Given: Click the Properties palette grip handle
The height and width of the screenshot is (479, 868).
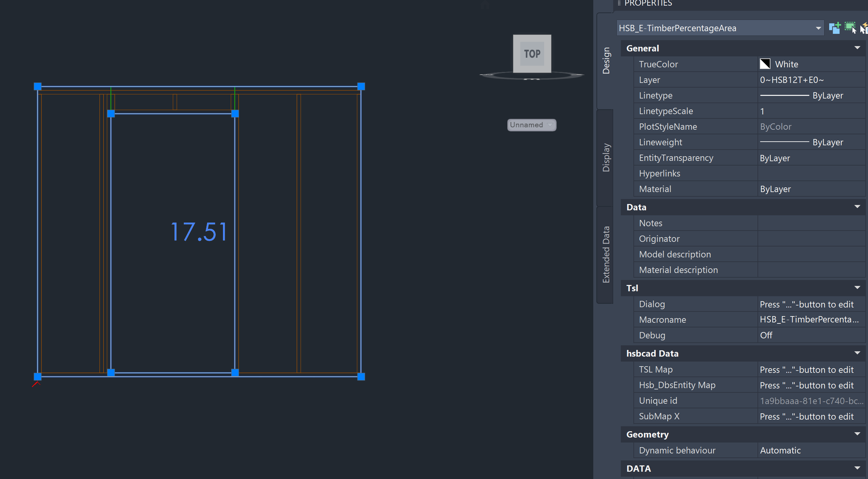Looking at the screenshot, I should click(619, 3).
